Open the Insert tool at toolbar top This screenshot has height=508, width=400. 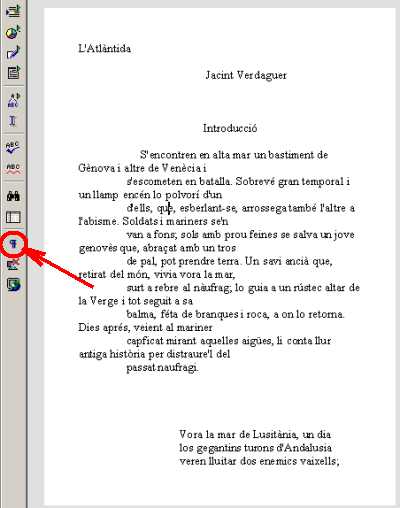point(13,11)
